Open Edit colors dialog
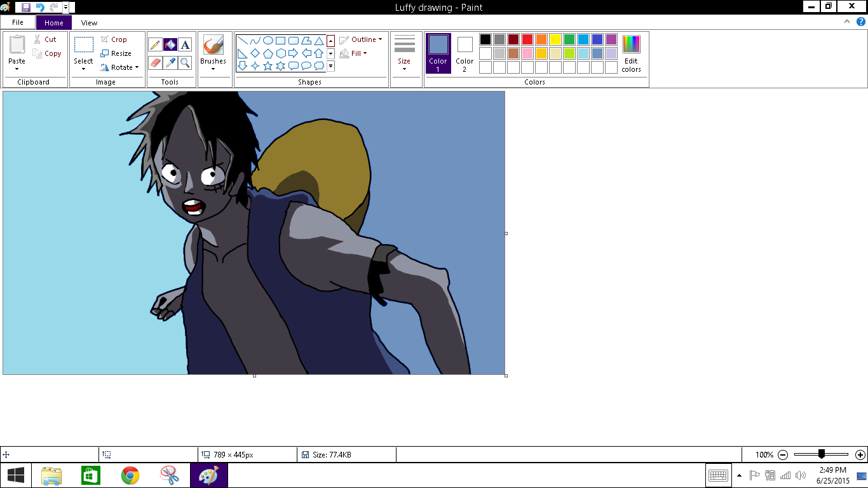The image size is (868, 488). pyautogui.click(x=632, y=53)
